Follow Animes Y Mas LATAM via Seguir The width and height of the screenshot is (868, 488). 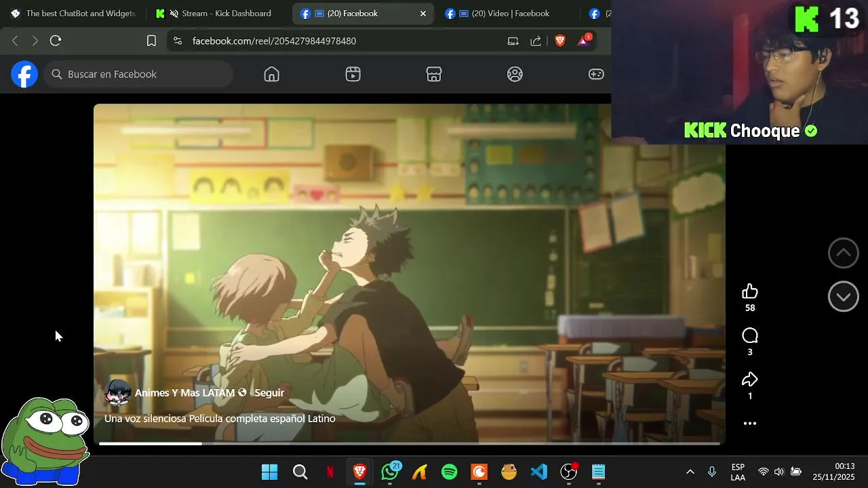(x=269, y=392)
